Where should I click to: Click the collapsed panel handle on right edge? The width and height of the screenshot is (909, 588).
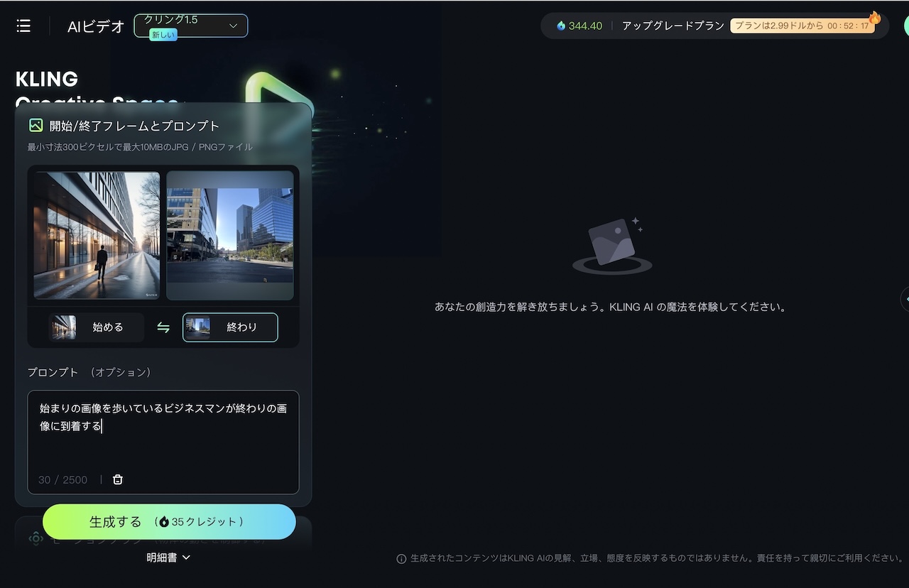(x=905, y=299)
